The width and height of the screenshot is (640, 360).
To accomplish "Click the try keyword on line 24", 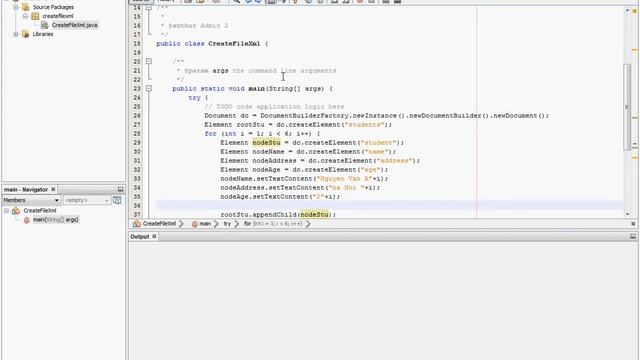I will point(194,98).
